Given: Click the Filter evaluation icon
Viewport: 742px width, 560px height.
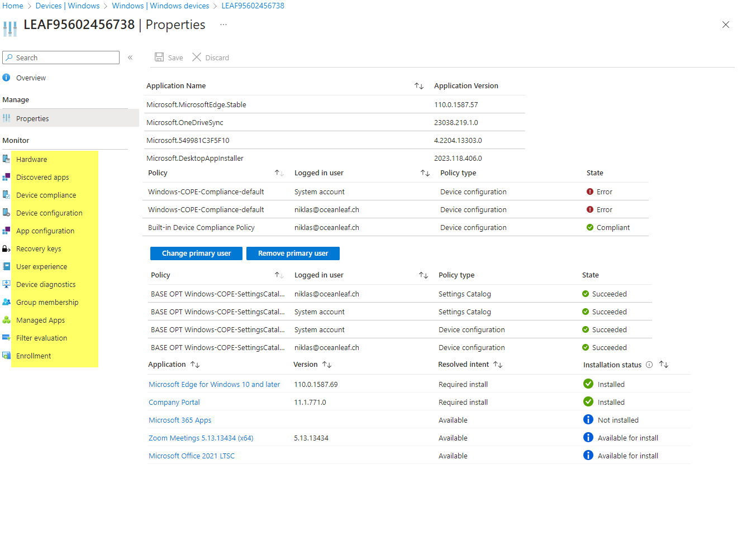Looking at the screenshot, I should [6, 338].
